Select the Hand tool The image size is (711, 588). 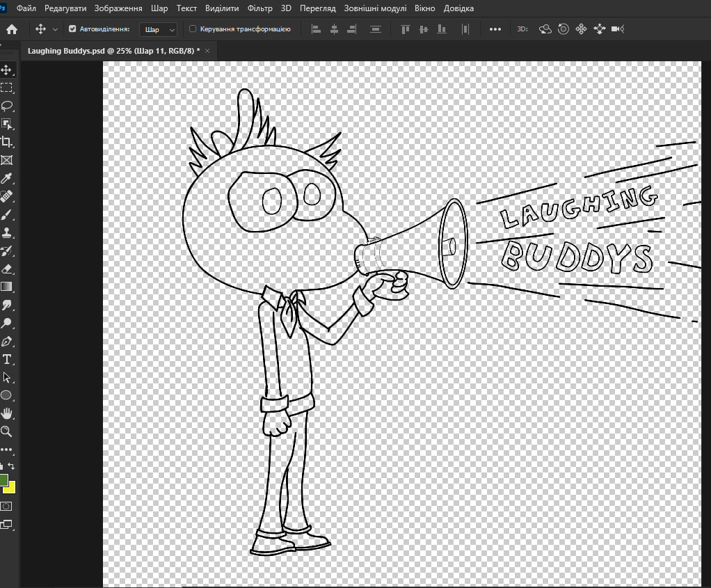tap(6, 413)
